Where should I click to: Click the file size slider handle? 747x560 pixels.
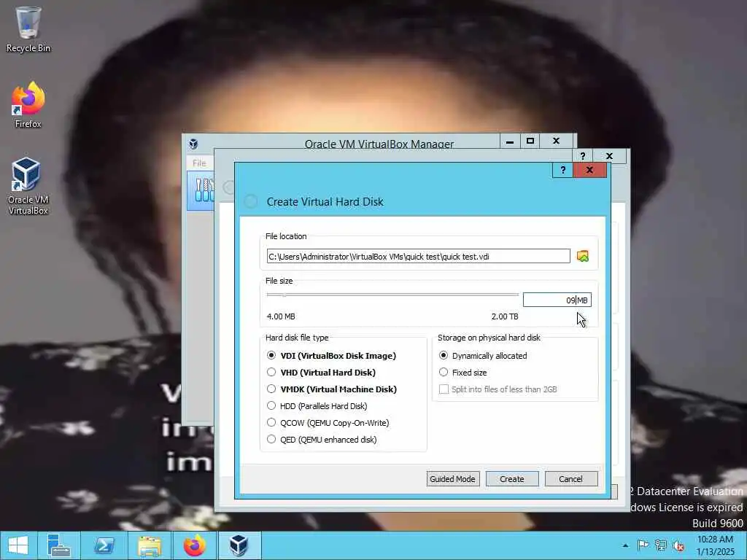285,295
